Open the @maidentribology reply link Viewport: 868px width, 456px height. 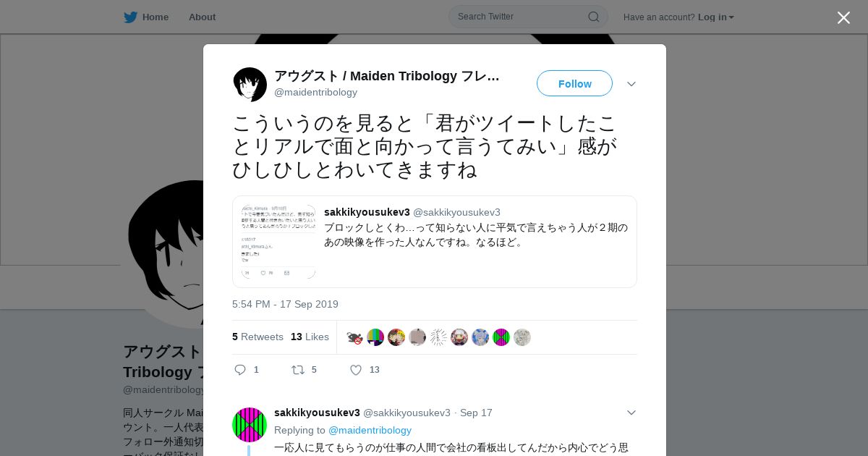pos(370,430)
